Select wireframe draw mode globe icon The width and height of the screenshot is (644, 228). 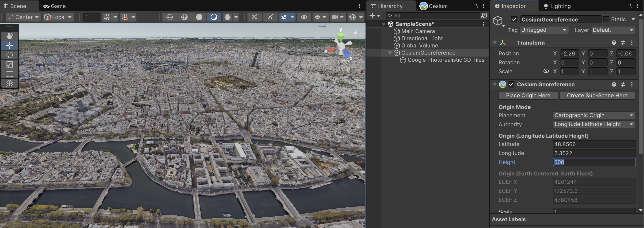[x=169, y=17]
